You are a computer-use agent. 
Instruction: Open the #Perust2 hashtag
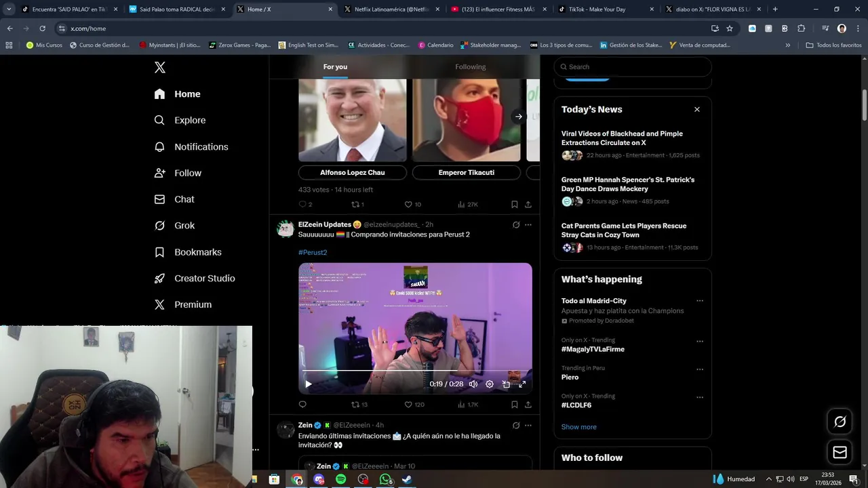coord(313,252)
